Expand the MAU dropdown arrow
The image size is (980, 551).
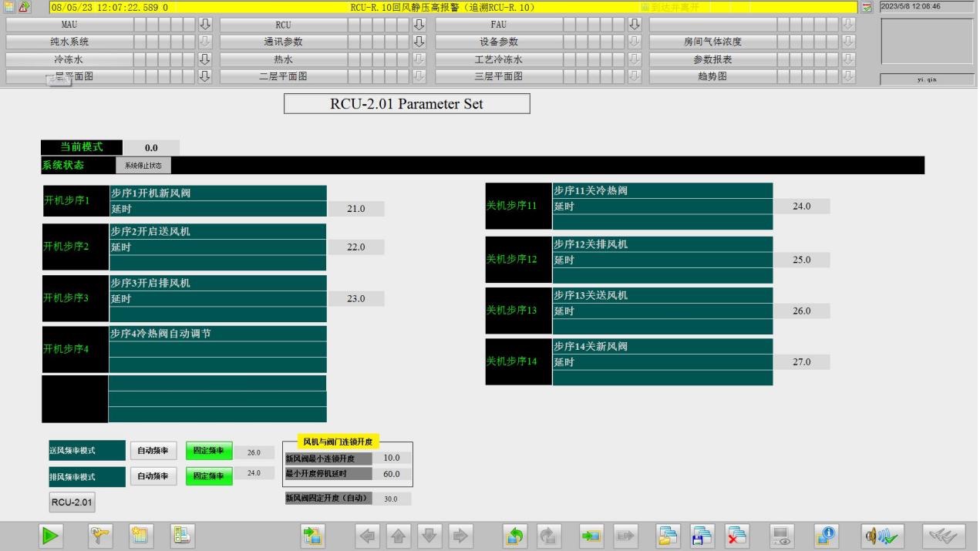click(205, 25)
